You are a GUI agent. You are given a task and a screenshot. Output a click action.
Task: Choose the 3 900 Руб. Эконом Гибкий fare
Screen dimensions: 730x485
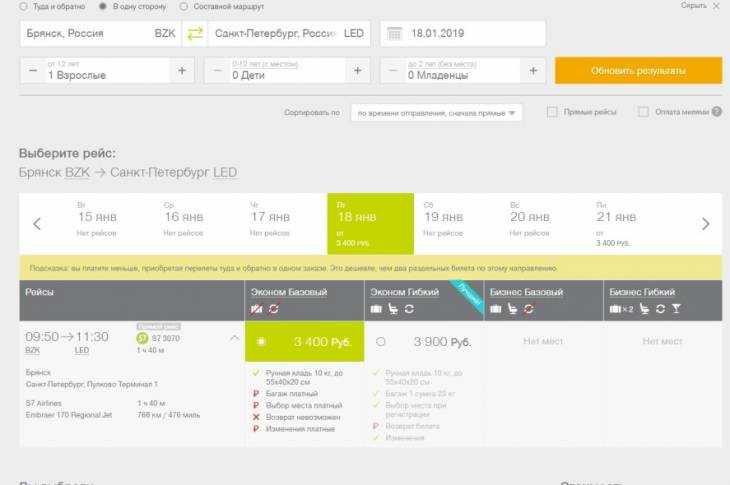point(381,342)
